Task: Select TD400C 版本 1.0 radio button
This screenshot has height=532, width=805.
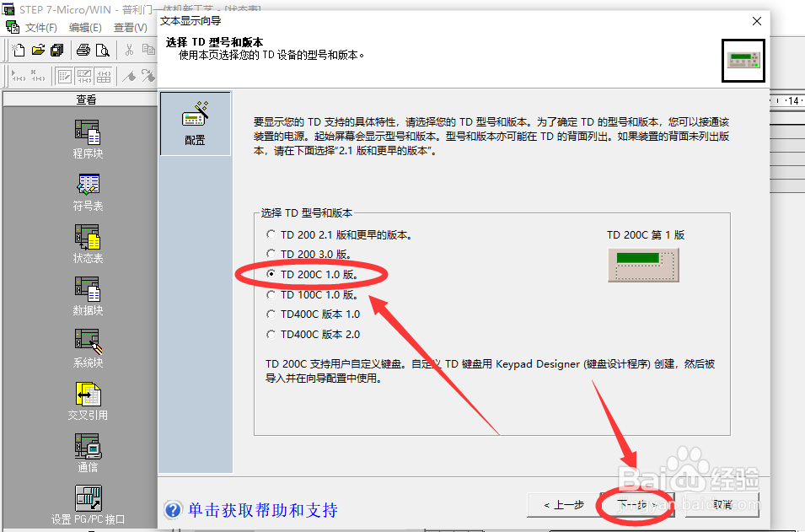Action: pos(271,314)
